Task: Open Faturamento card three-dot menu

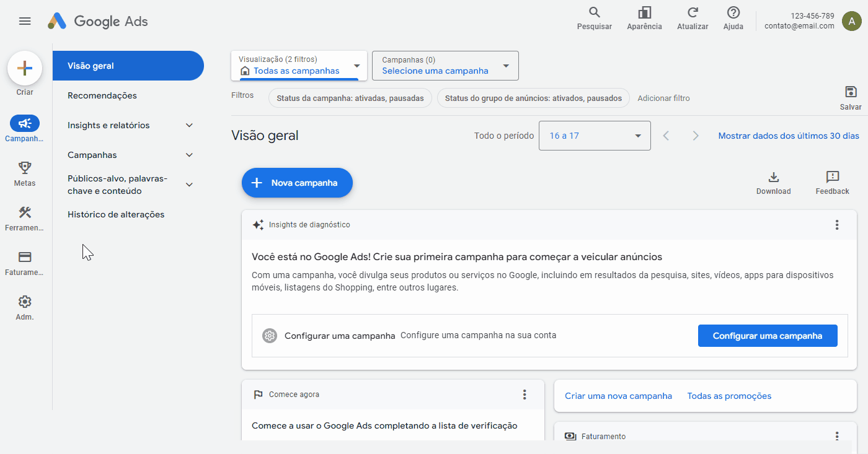Action: 837,436
